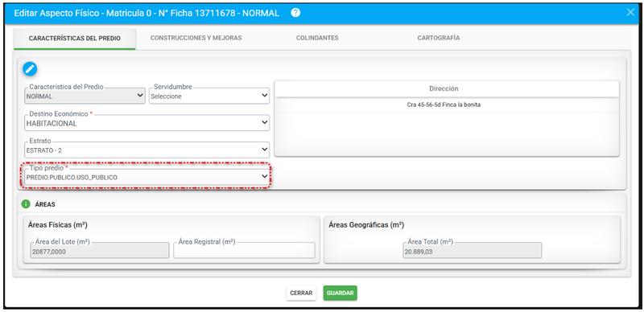Click the blue pencil edit icon
This screenshot has height=312, width=644.
click(x=30, y=68)
